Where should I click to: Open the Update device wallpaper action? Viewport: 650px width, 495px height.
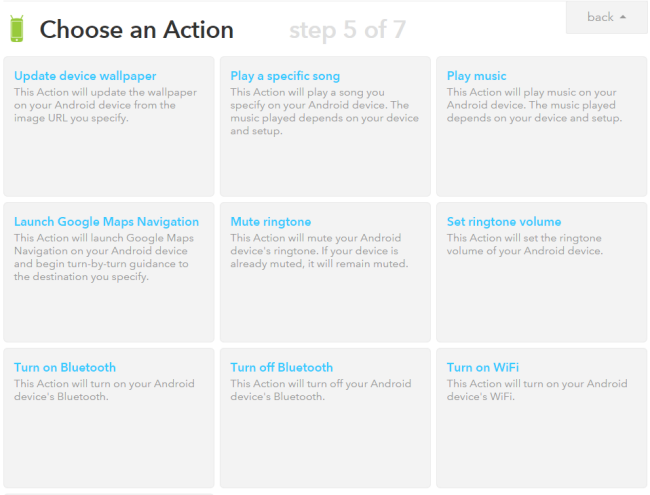click(85, 76)
